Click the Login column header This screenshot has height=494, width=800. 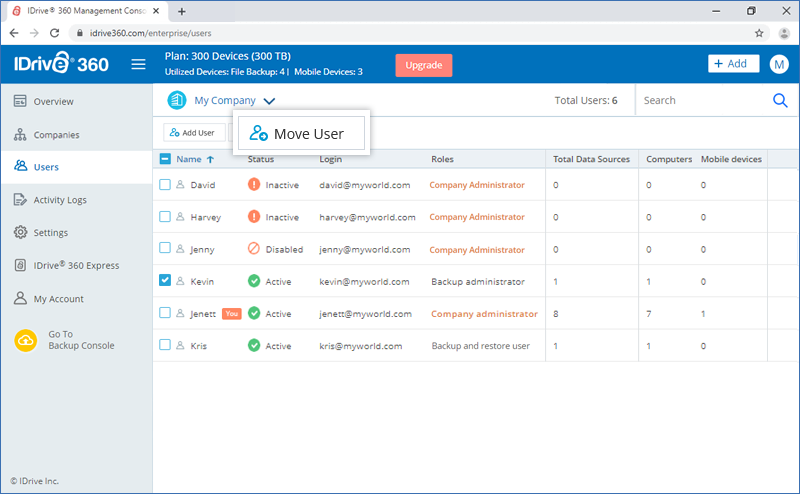point(331,159)
